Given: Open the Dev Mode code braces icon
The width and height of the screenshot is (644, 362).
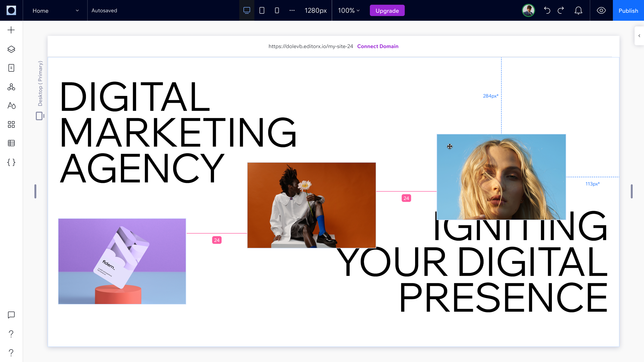Looking at the screenshot, I should 11,162.
